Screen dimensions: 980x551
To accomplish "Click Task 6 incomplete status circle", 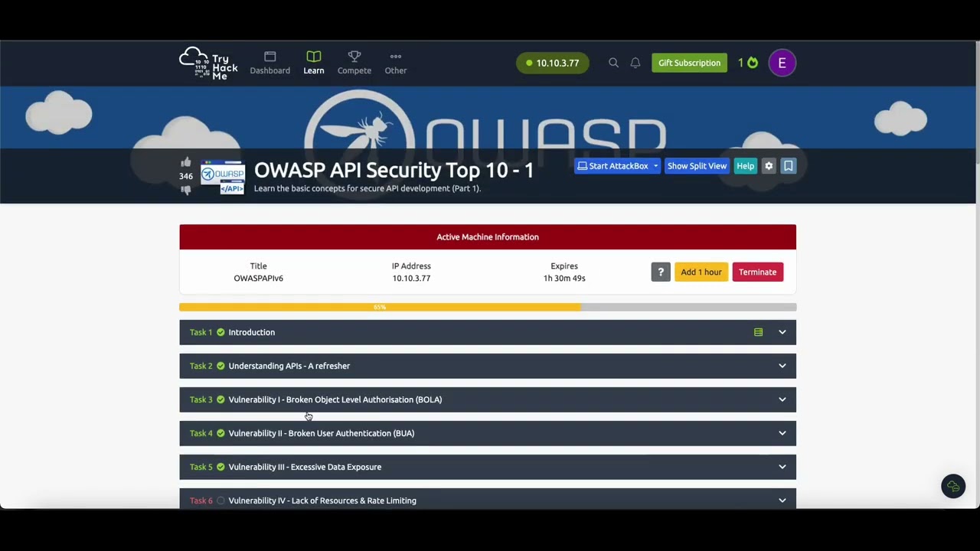I will click(x=220, y=500).
